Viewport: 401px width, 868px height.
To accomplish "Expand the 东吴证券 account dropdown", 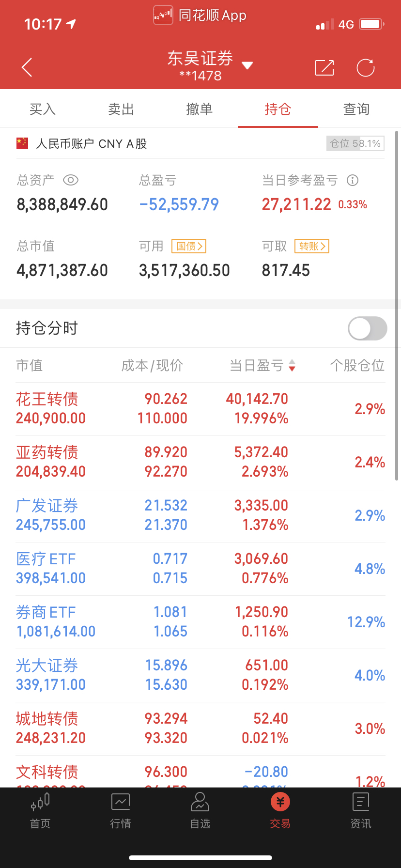I will (x=247, y=65).
